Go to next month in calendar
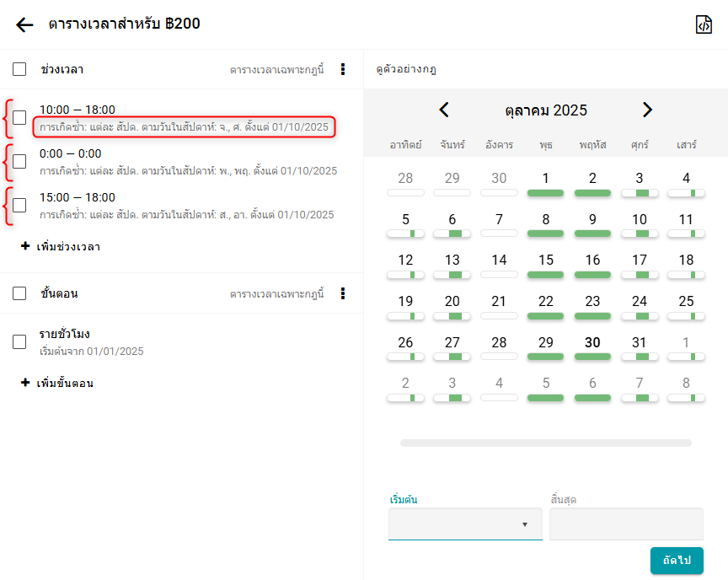728x580 pixels. pyautogui.click(x=647, y=110)
